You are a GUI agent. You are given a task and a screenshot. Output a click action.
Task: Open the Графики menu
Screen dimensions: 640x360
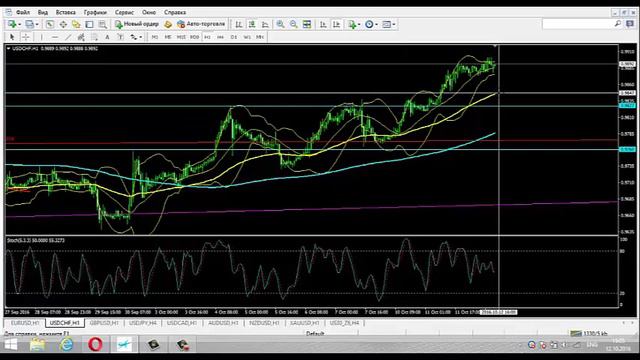click(95, 13)
